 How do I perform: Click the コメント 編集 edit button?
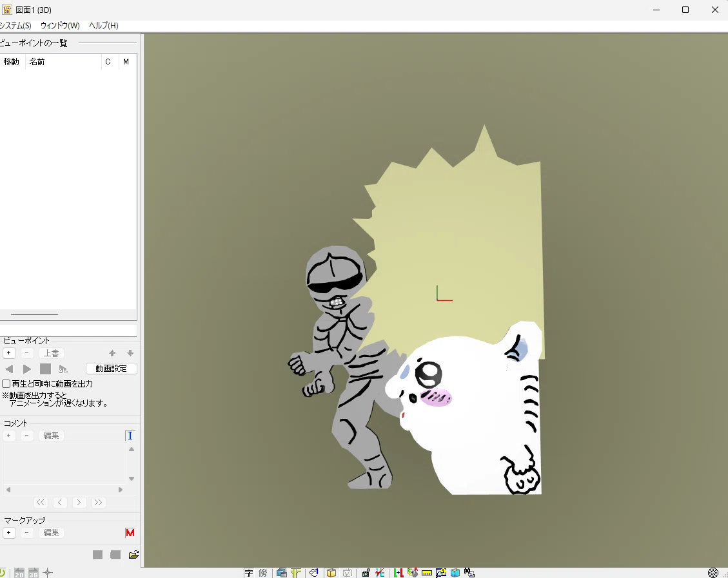click(x=51, y=435)
